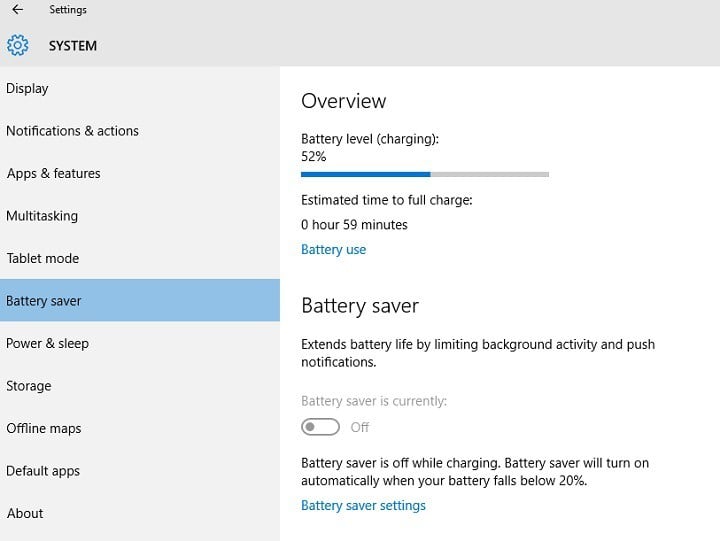The height and width of the screenshot is (541, 720).
Task: Click the 52% battery level text
Action: pos(314,157)
